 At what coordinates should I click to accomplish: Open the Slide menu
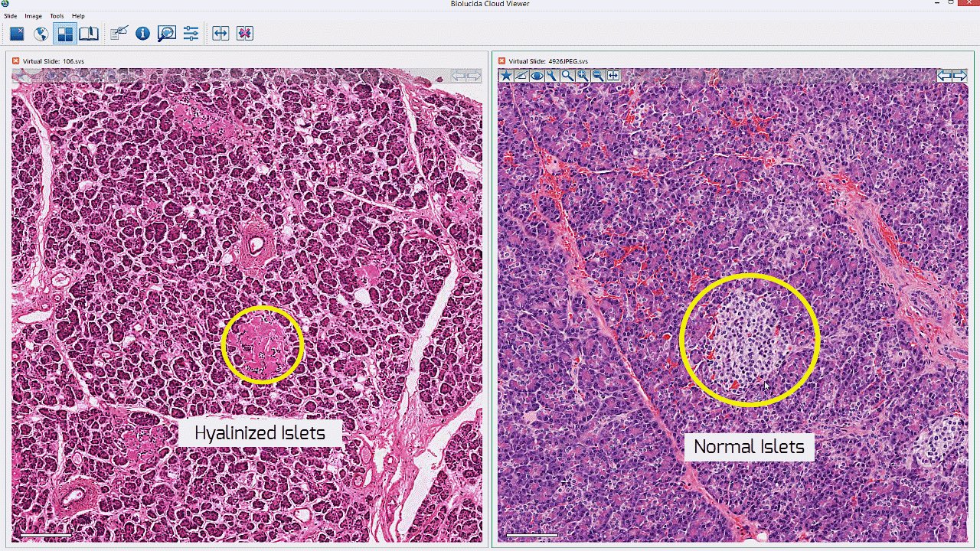10,15
